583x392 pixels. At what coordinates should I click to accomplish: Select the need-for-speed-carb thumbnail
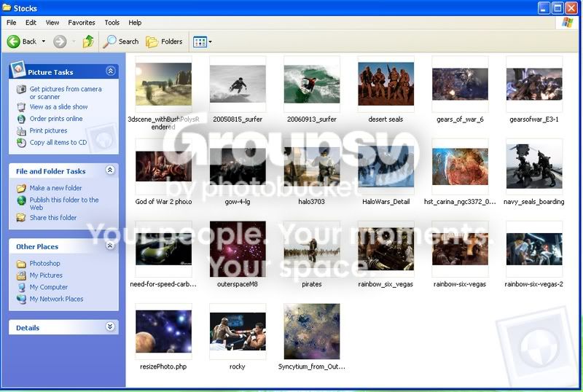tap(163, 249)
